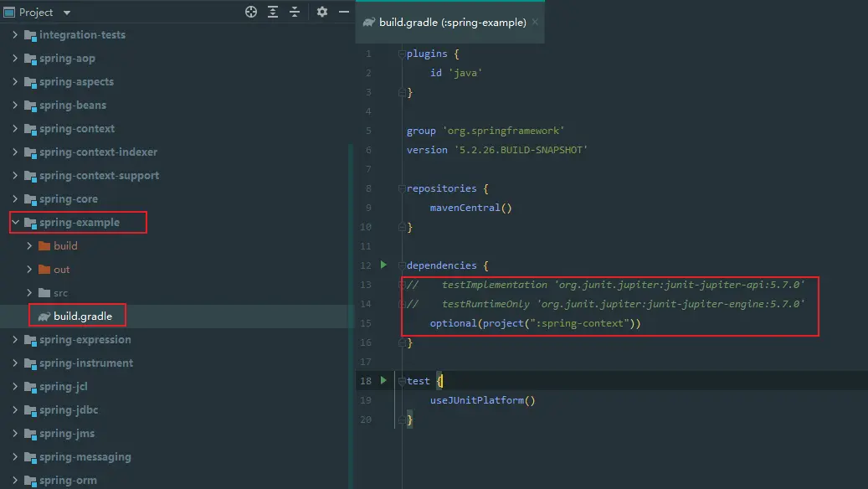Expand the out folder

coord(30,270)
